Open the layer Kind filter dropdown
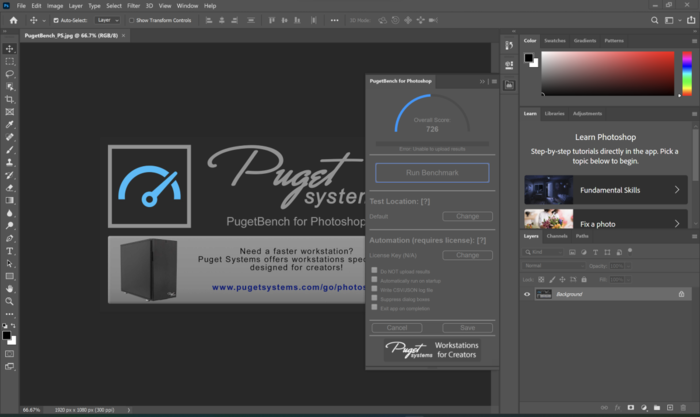The width and height of the screenshot is (700, 417). [x=543, y=252]
